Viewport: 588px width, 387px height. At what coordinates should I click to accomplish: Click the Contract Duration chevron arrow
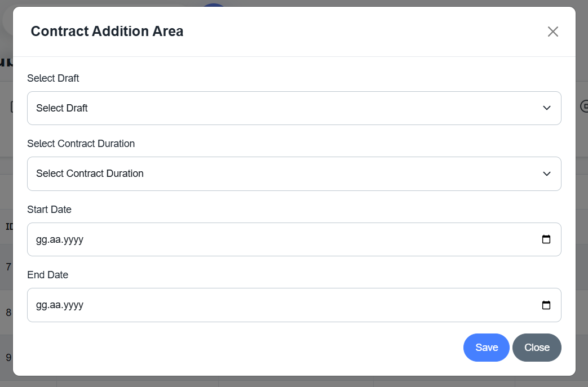[x=546, y=174]
